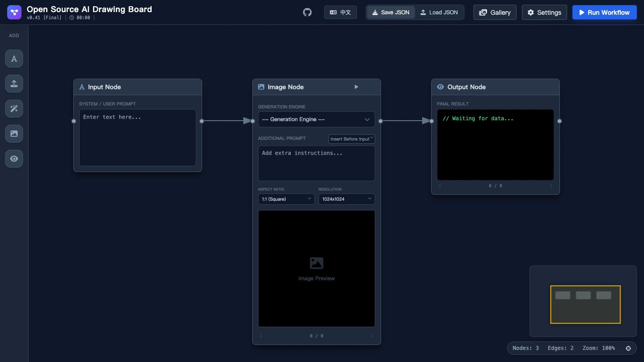Add a text input node from sidebar
Screen dimensions: 644x362
14,59
